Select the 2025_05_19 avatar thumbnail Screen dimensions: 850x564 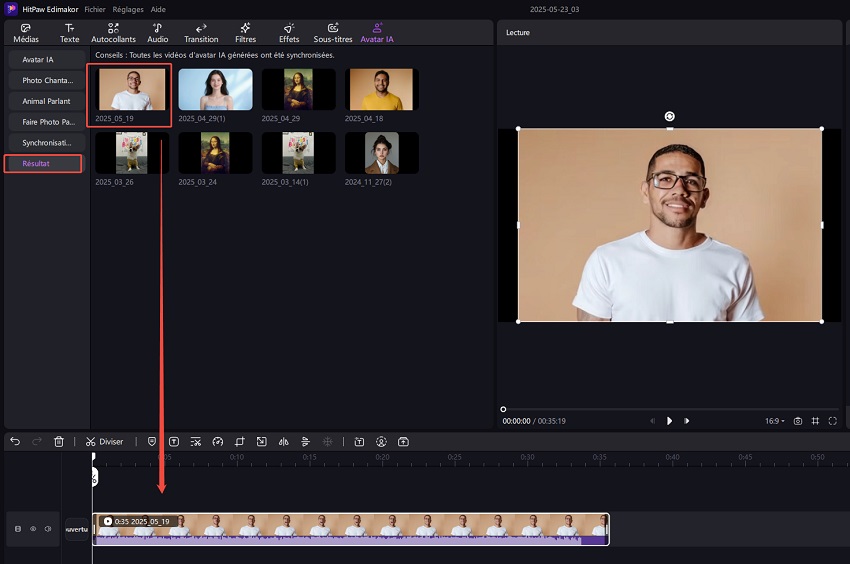pyautogui.click(x=132, y=89)
